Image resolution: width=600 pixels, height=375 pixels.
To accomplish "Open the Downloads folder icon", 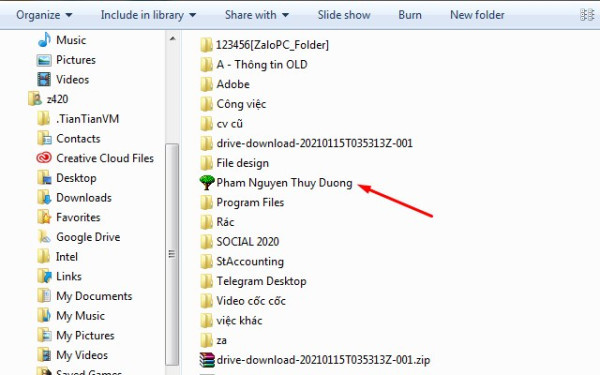I will (44, 197).
